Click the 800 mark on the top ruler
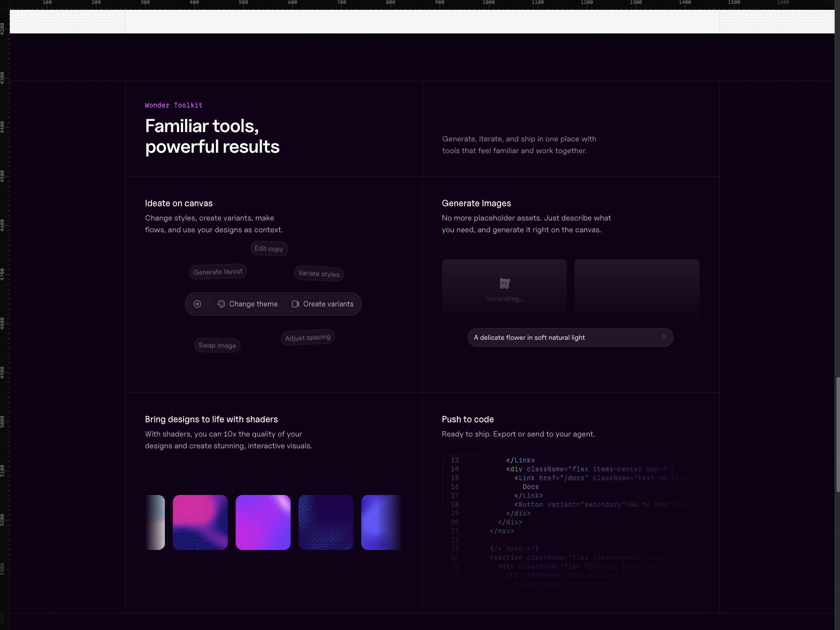840x630 pixels. [391, 2]
